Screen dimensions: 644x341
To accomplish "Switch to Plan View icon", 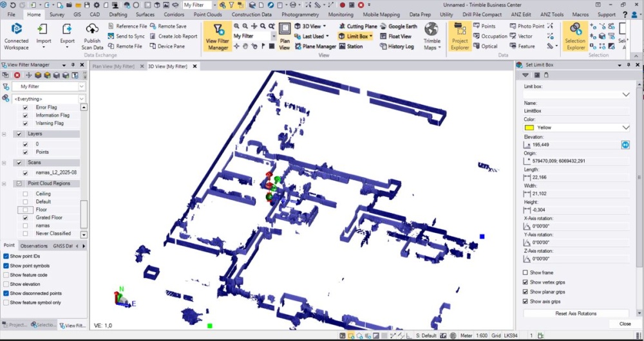I will [285, 37].
